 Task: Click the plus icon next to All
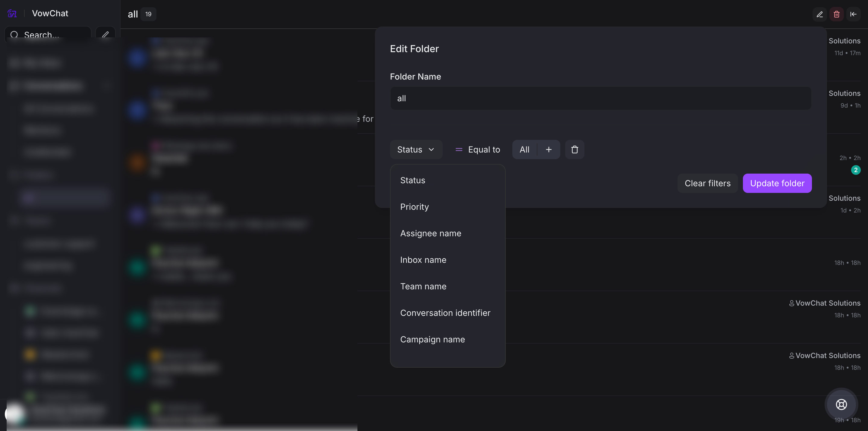[x=549, y=149]
